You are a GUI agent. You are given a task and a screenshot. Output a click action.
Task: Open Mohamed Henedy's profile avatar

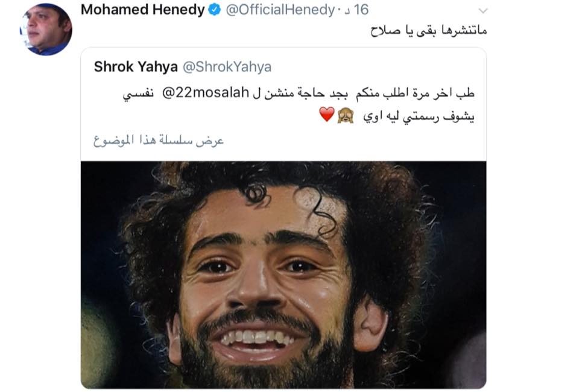[46, 29]
